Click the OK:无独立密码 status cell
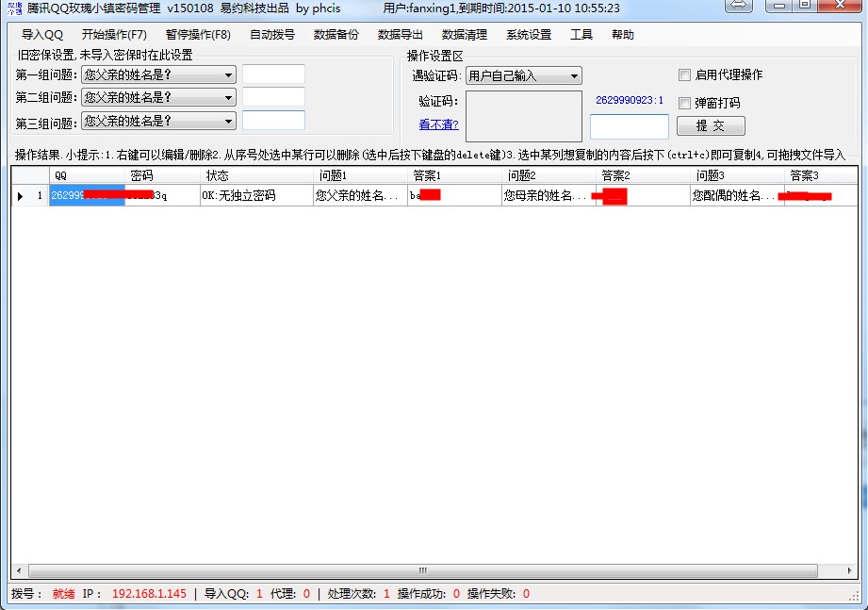Image resolution: width=868 pixels, height=610 pixels. (x=256, y=195)
